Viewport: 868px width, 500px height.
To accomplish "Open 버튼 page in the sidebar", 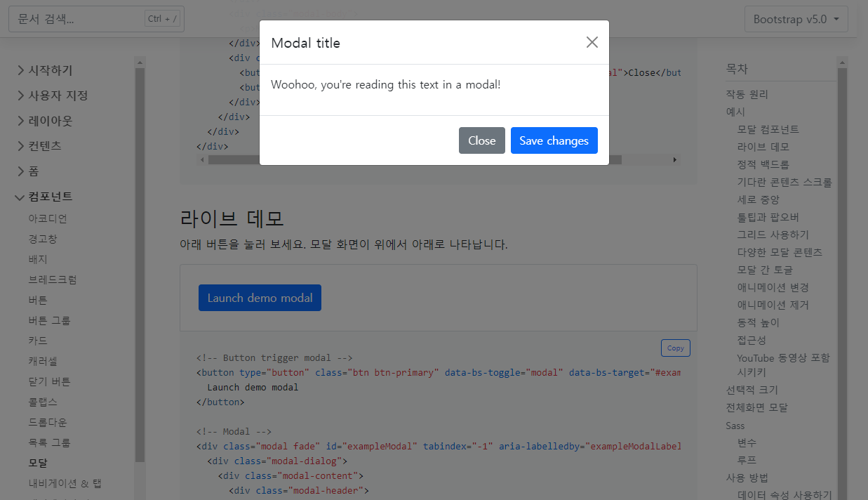I will [x=38, y=300].
